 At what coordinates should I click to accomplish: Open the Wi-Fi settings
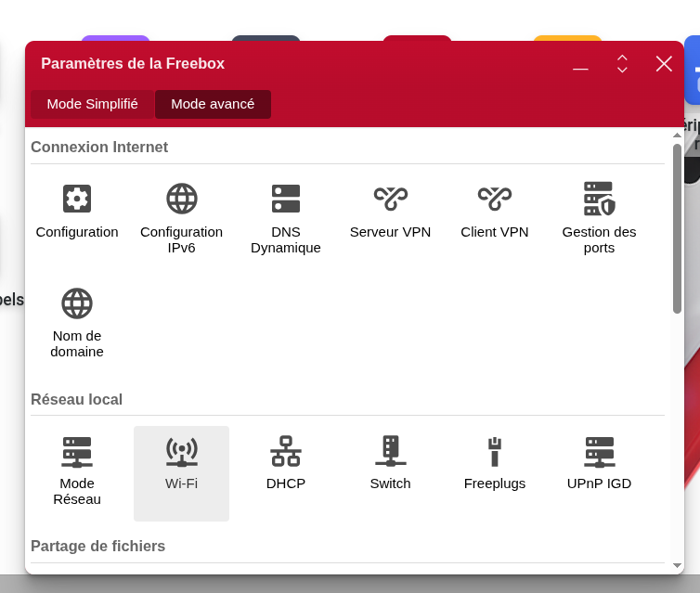[x=181, y=451]
